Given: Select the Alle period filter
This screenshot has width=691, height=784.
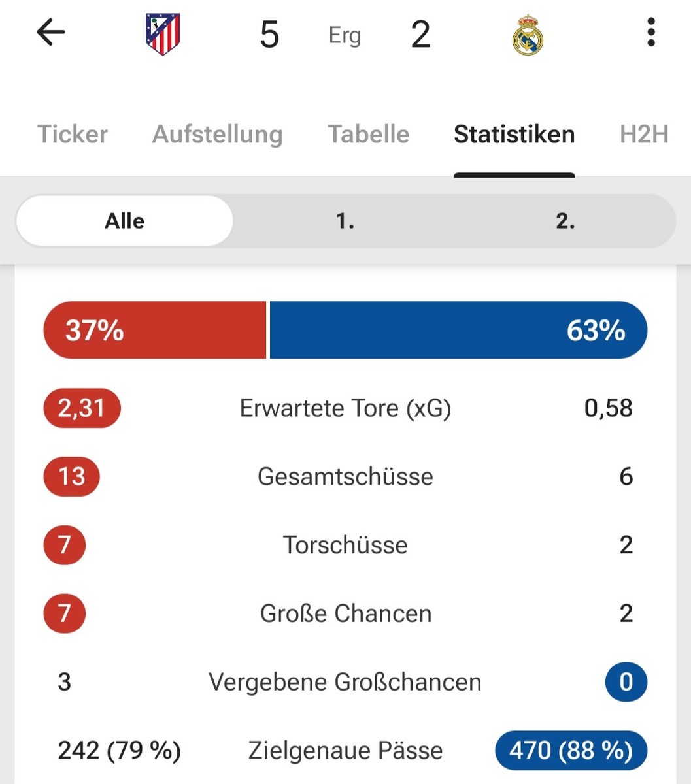Looking at the screenshot, I should point(125,221).
